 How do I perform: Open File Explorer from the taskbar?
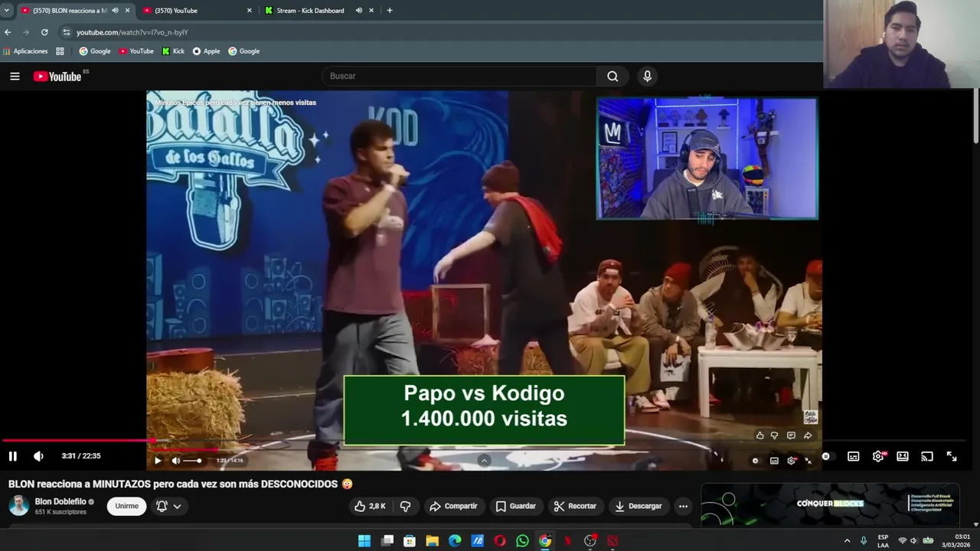point(432,541)
